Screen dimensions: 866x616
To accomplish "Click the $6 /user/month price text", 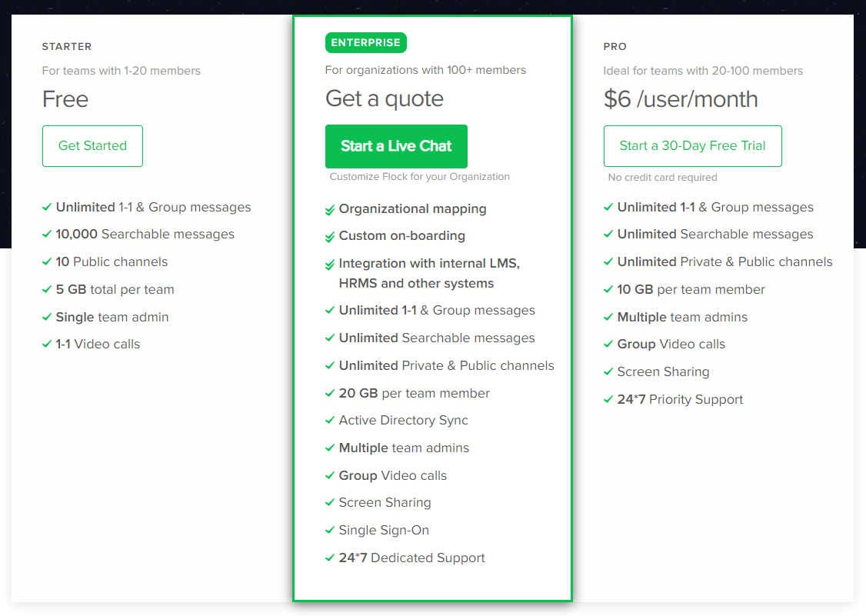I will click(x=681, y=99).
